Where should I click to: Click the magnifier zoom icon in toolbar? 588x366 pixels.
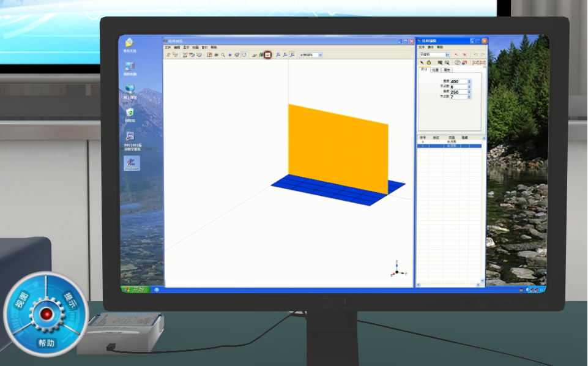click(x=223, y=55)
